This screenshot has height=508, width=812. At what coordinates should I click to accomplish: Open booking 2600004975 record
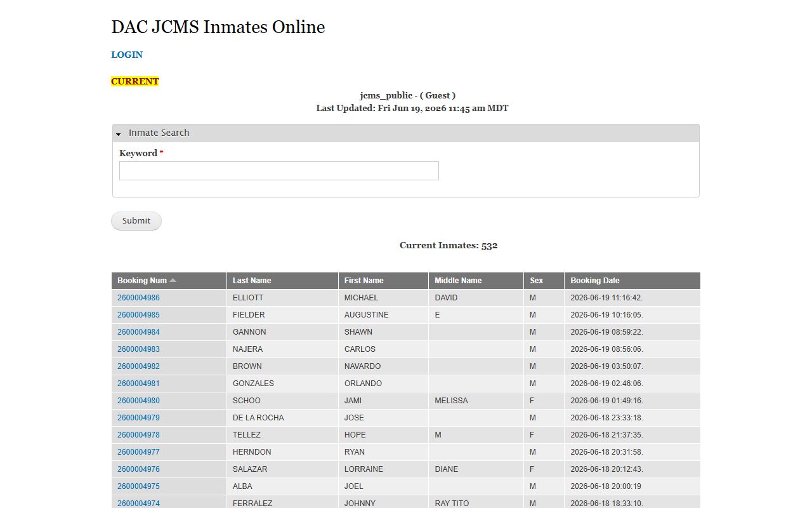pos(138,486)
